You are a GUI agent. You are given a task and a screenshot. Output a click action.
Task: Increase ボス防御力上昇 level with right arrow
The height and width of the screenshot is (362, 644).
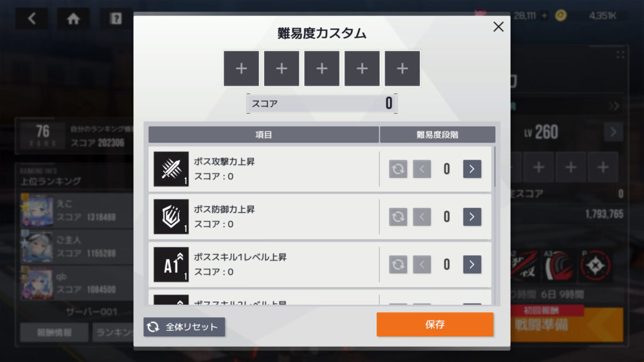(472, 217)
